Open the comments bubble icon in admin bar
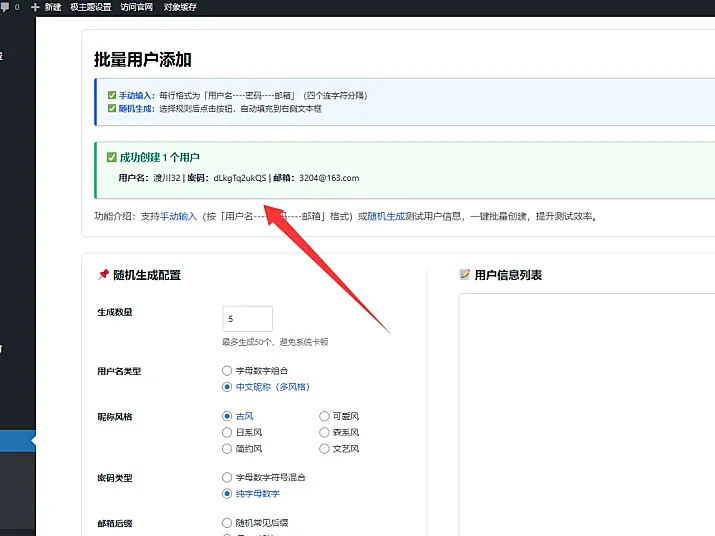Viewport: 715px width, 536px height. click(x=5, y=7)
